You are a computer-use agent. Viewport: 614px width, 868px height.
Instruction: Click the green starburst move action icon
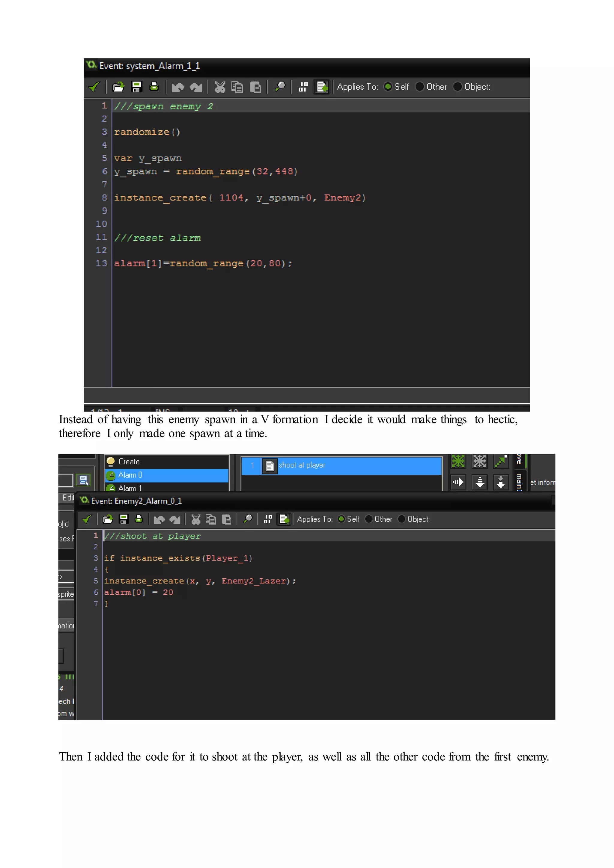click(x=458, y=461)
